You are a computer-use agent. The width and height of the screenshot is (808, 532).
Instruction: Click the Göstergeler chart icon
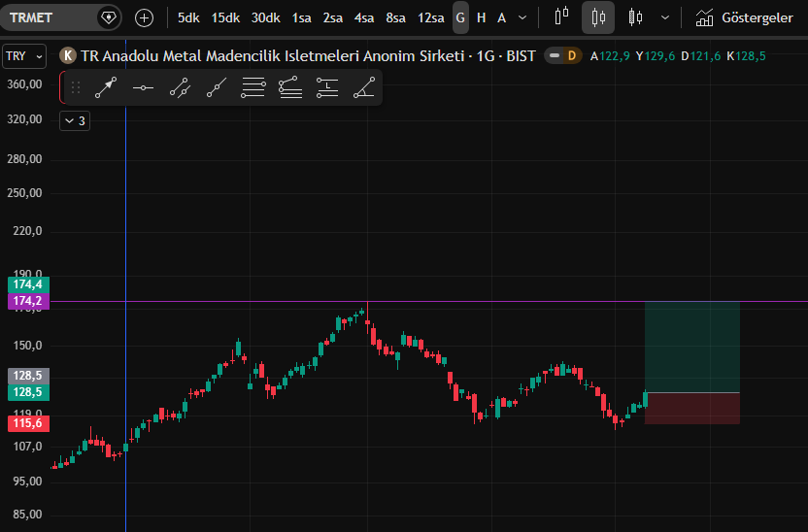(704, 18)
